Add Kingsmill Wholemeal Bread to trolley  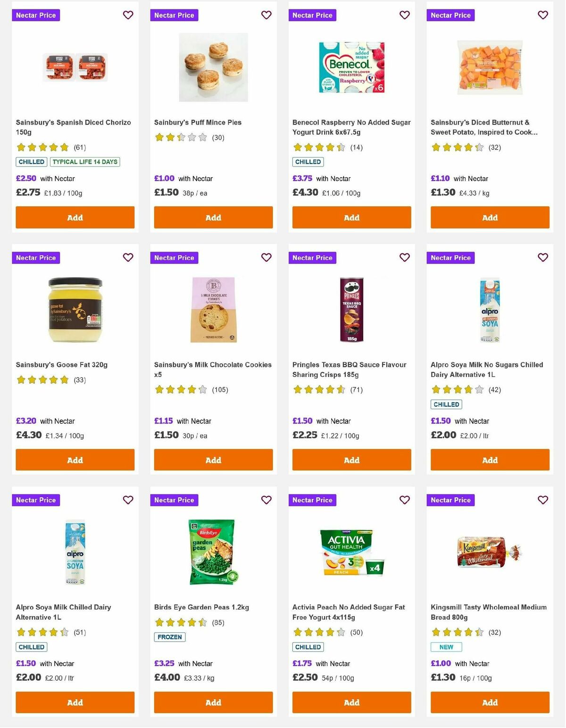click(x=490, y=703)
